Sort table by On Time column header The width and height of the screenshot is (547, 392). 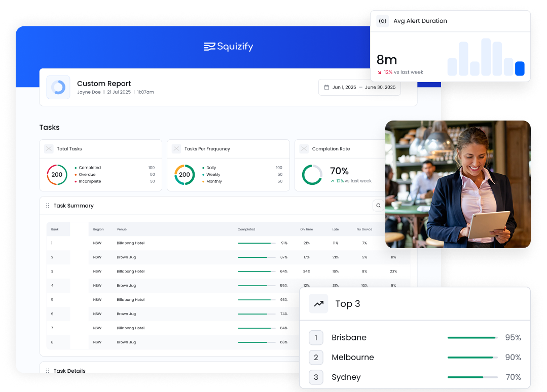tap(306, 229)
